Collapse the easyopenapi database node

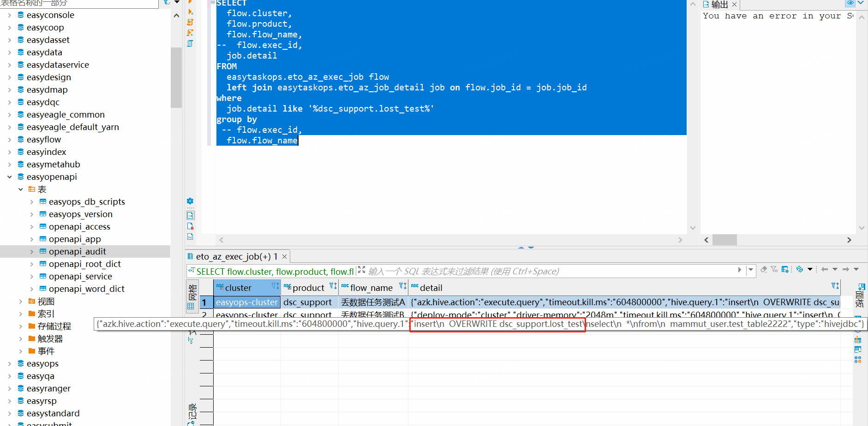10,177
